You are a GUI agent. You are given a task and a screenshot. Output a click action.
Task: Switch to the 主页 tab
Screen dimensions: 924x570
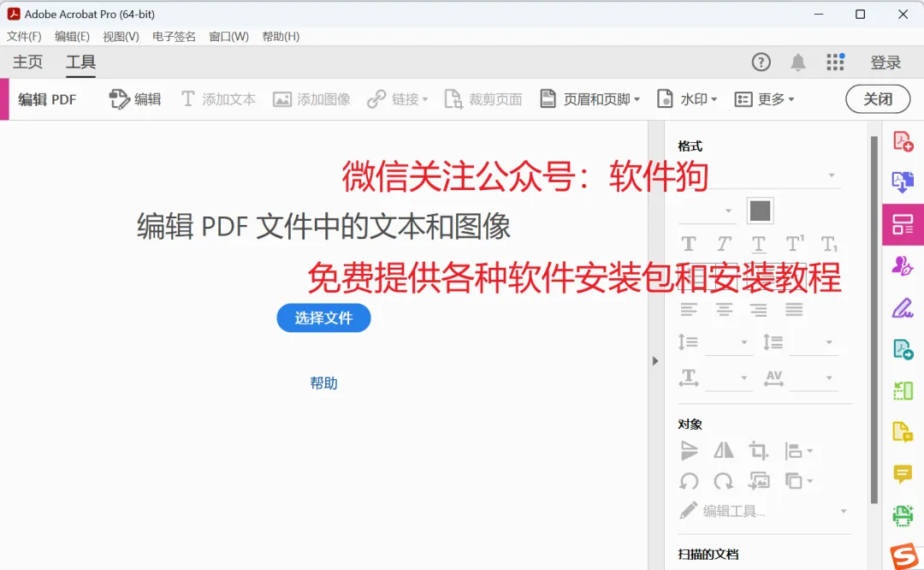[x=27, y=62]
